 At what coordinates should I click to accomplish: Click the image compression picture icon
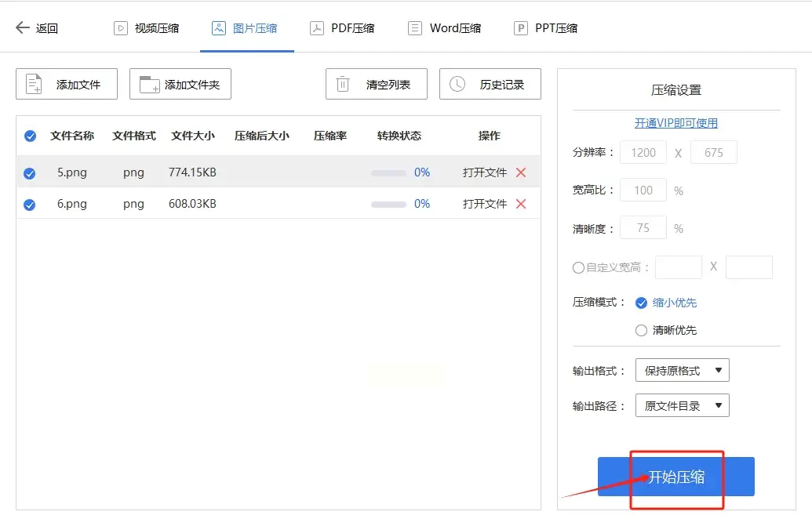[219, 28]
